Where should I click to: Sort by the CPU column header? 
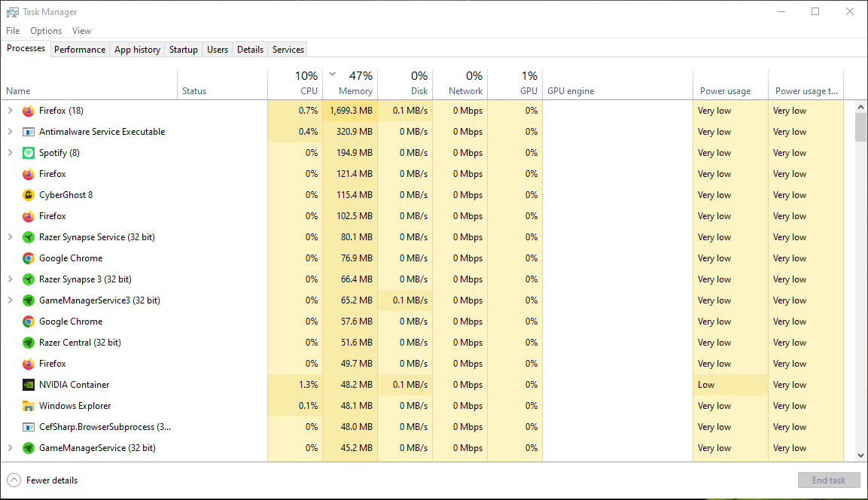click(x=295, y=84)
